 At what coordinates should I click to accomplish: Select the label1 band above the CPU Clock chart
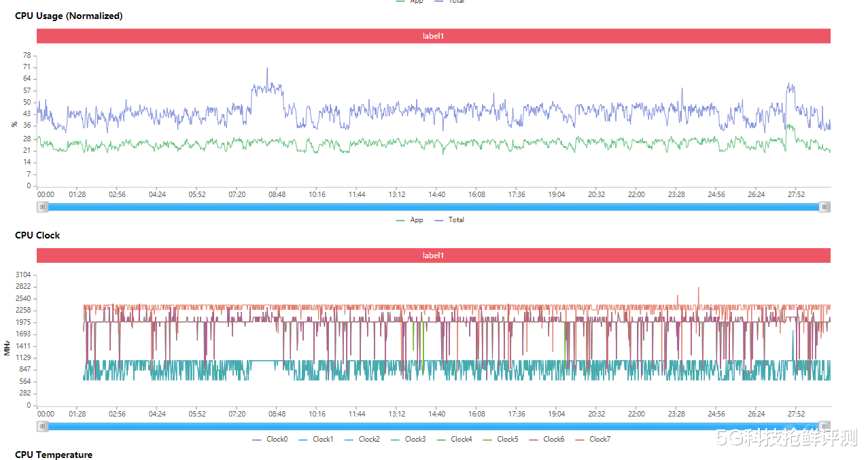434,255
